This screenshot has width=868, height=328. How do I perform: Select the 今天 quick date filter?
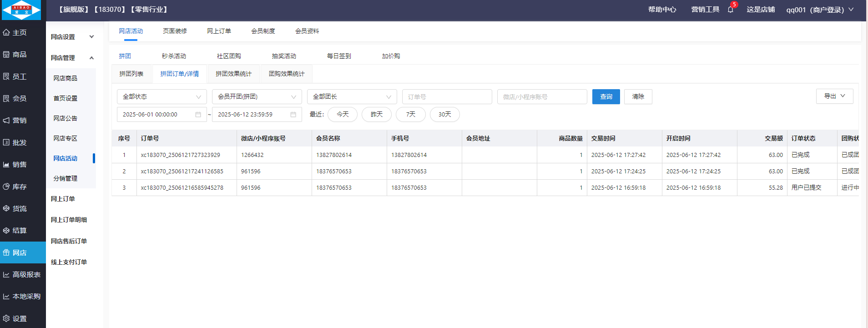[x=343, y=115]
